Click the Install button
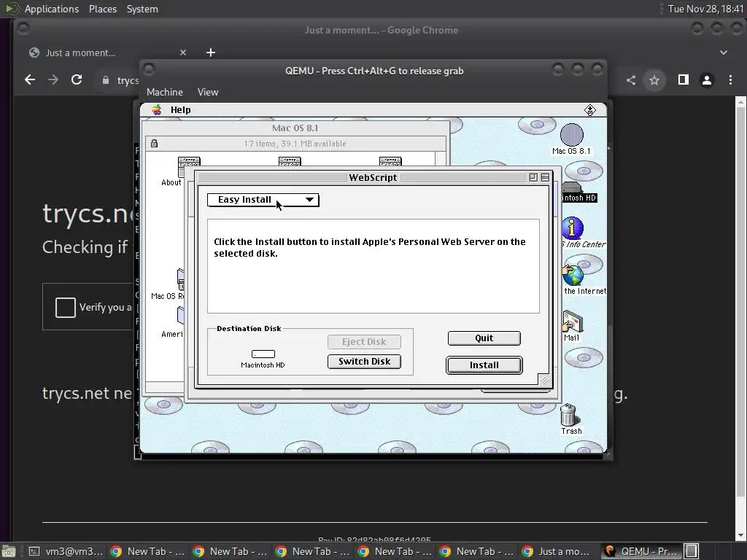 [484, 365]
